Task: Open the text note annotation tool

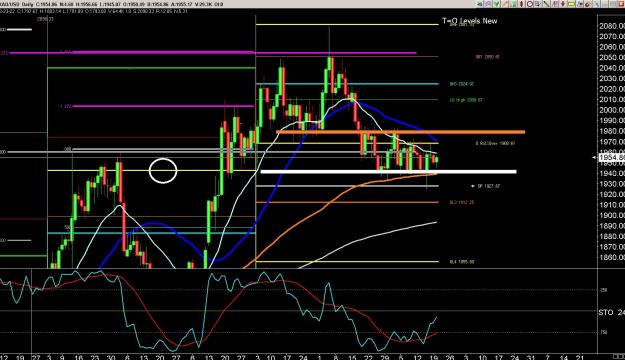Action: (x=538, y=4)
